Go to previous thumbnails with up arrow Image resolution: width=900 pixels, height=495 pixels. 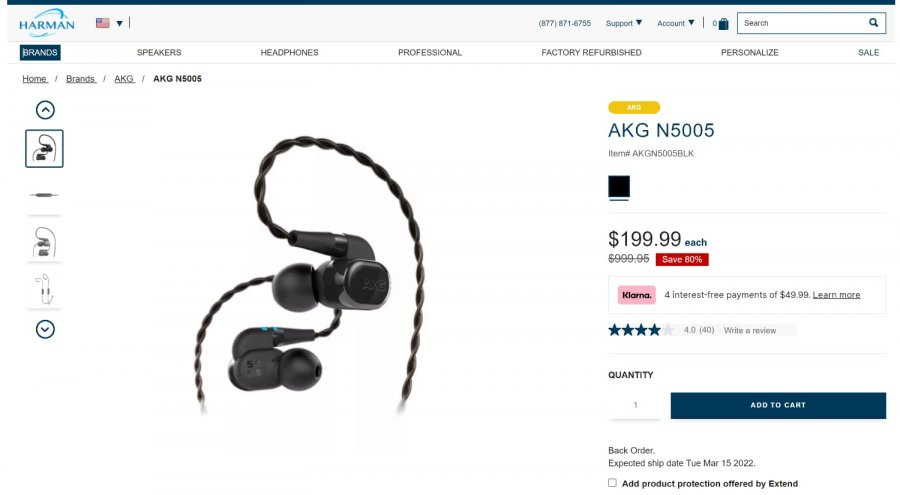[45, 110]
